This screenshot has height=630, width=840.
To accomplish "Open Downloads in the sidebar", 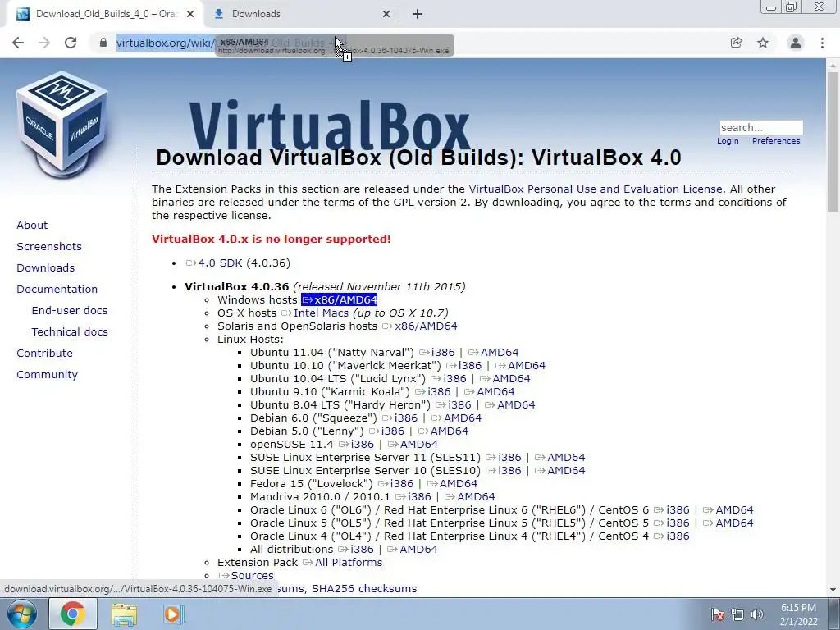I will pyautogui.click(x=46, y=268).
